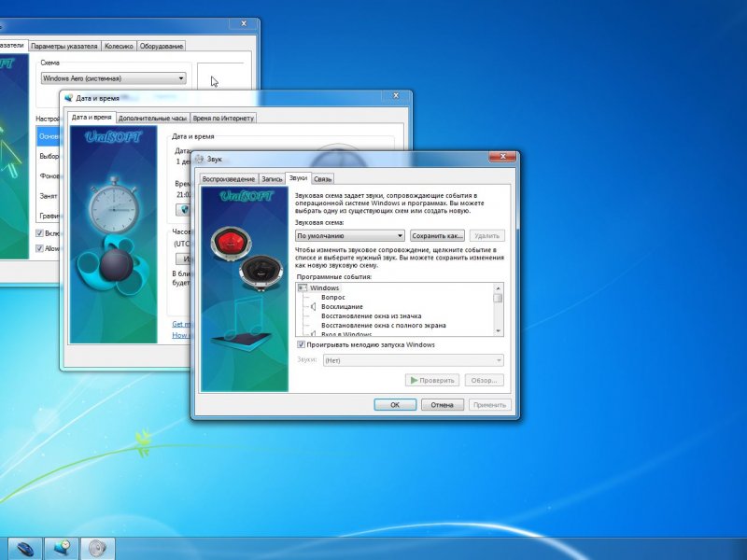The width and height of the screenshot is (747, 560).
Task: Click the Windows folder icon in events tree
Action: (x=302, y=287)
